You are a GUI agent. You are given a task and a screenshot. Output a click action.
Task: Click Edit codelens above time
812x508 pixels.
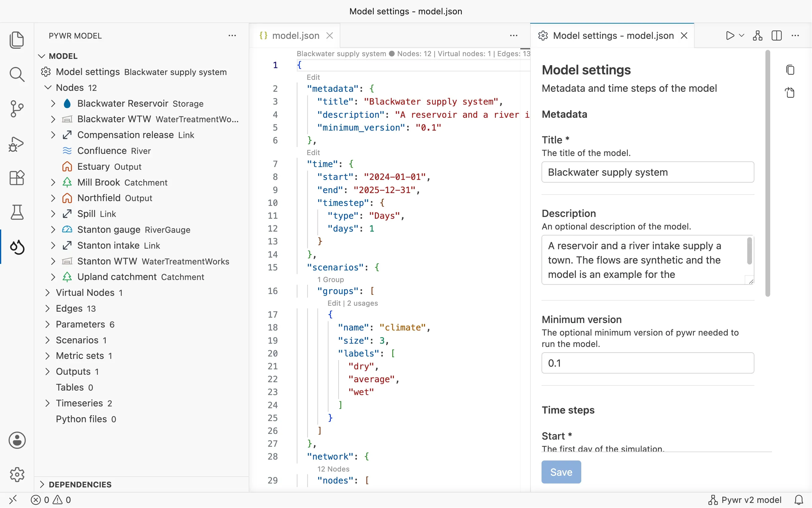coord(313,152)
